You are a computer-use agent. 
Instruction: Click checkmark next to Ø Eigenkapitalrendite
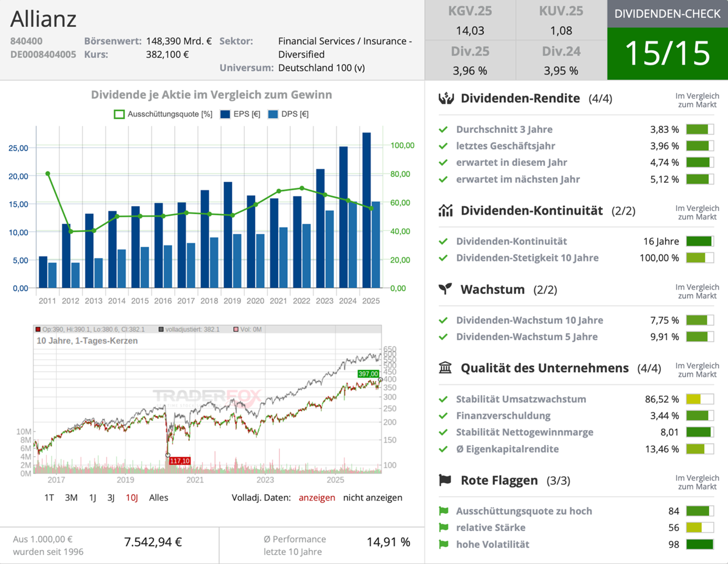pyautogui.click(x=443, y=449)
